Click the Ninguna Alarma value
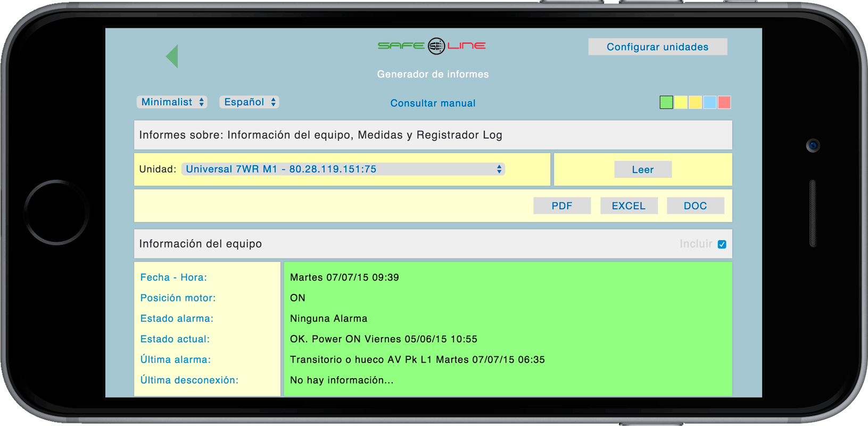This screenshot has width=868, height=426. point(328,318)
